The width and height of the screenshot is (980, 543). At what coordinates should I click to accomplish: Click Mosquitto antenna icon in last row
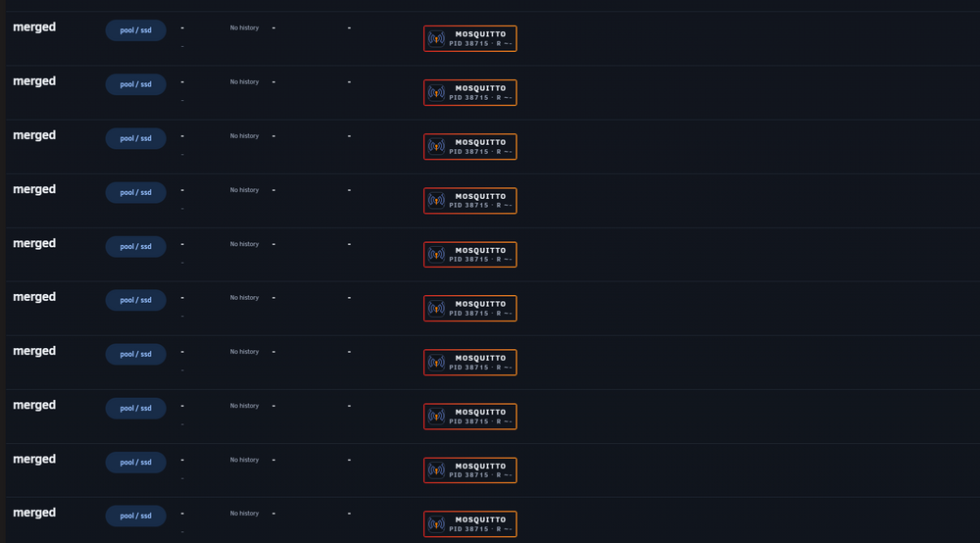tap(436, 524)
